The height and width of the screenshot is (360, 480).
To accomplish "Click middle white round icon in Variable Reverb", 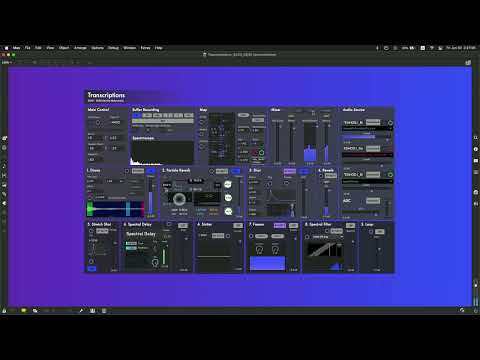I will click(x=228, y=198).
